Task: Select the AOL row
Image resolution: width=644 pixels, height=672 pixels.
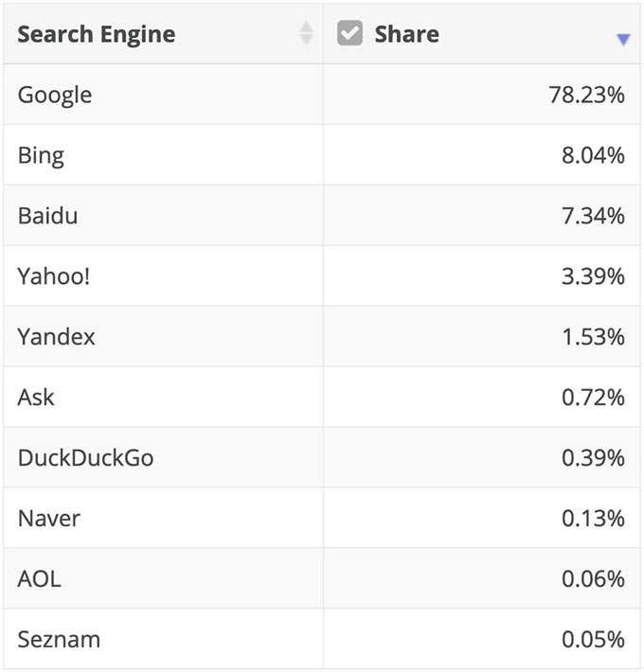Action: tap(39, 579)
